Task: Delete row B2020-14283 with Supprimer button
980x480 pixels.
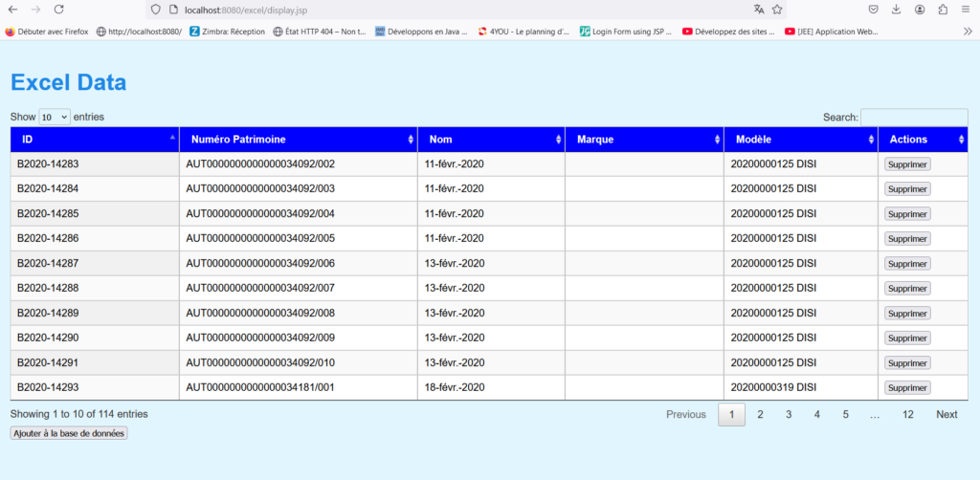Action: pos(906,164)
